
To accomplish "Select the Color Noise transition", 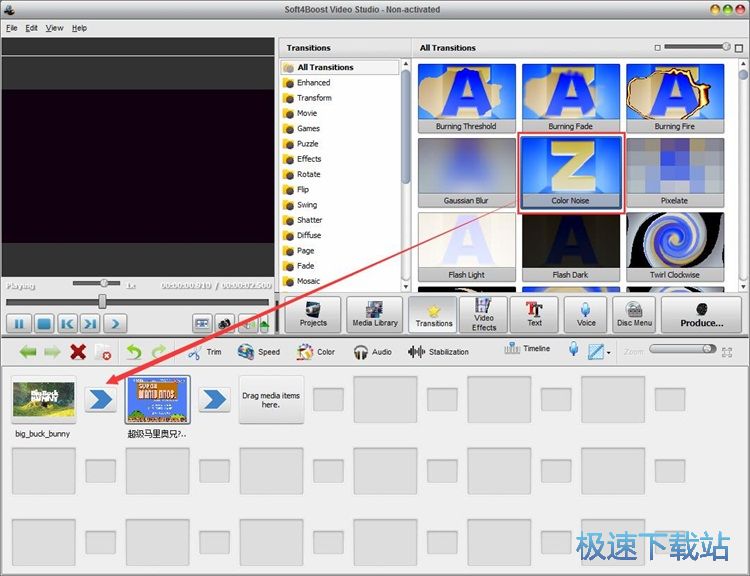I will tap(571, 172).
